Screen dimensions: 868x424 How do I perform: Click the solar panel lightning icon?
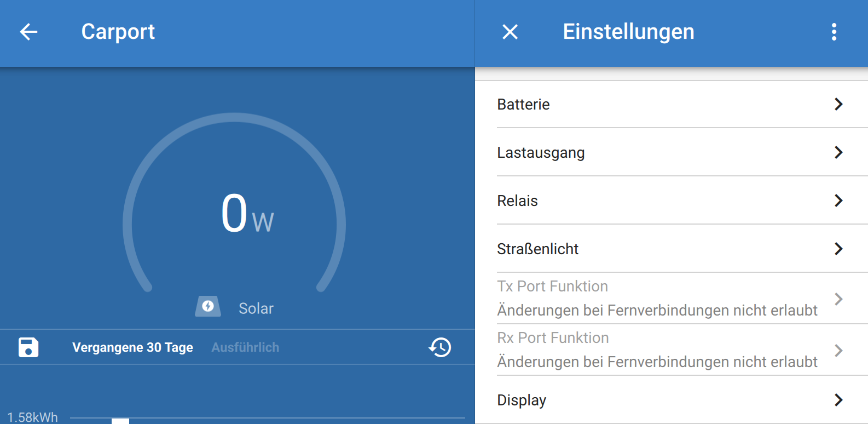tap(208, 307)
